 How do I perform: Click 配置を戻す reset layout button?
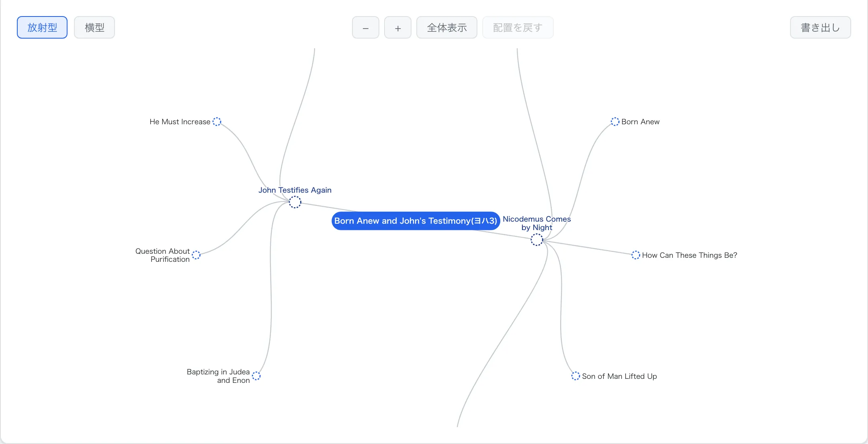pyautogui.click(x=518, y=27)
